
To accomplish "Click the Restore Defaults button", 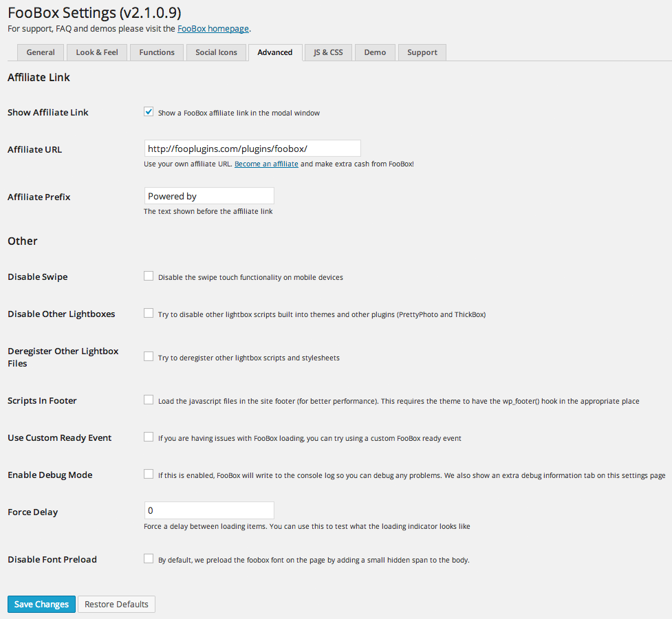I will 116,604.
